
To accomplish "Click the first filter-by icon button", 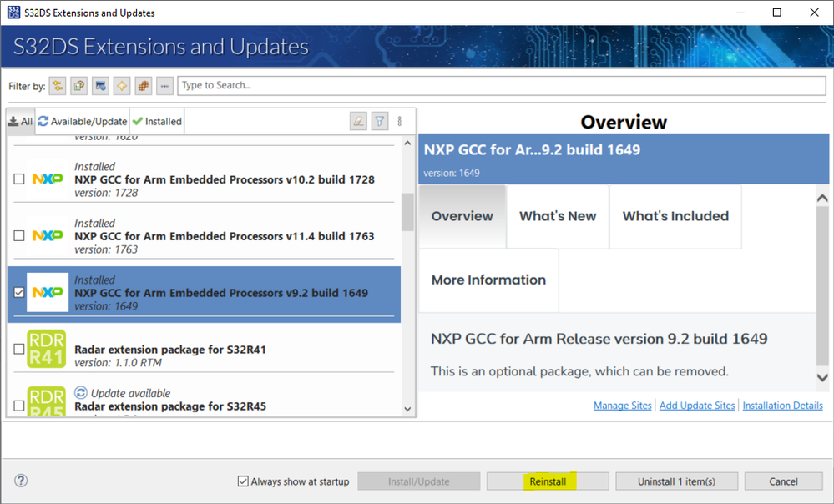I will [x=58, y=85].
